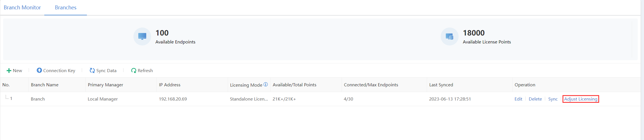Image resolution: width=644 pixels, height=140 pixels.
Task: Click the Branch Name column header
Action: [45, 85]
